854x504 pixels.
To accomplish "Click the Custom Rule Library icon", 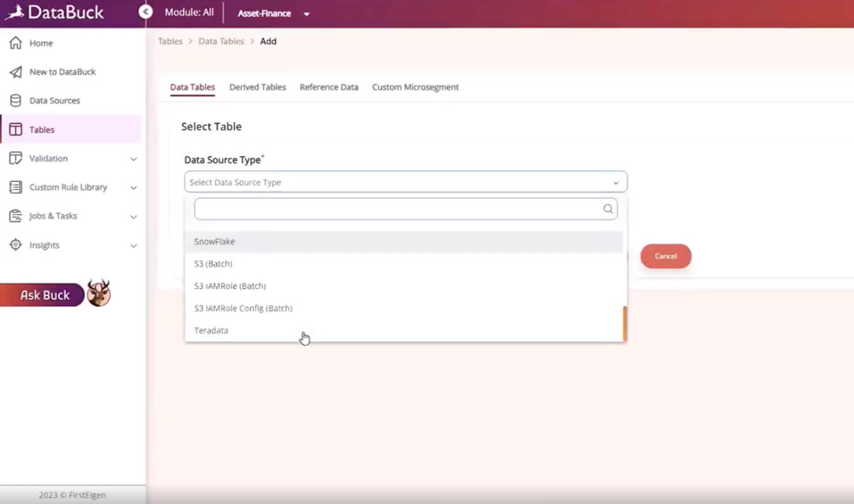I will click(x=16, y=187).
